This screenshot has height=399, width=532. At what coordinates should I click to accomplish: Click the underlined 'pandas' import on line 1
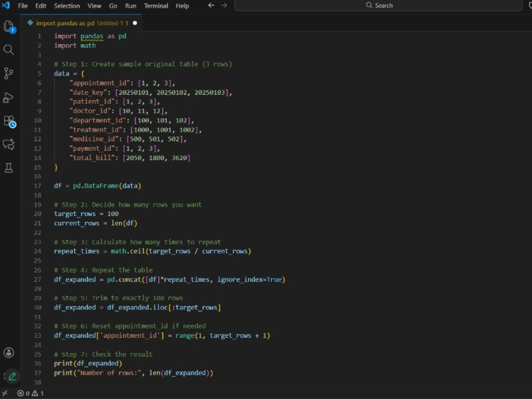92,36
